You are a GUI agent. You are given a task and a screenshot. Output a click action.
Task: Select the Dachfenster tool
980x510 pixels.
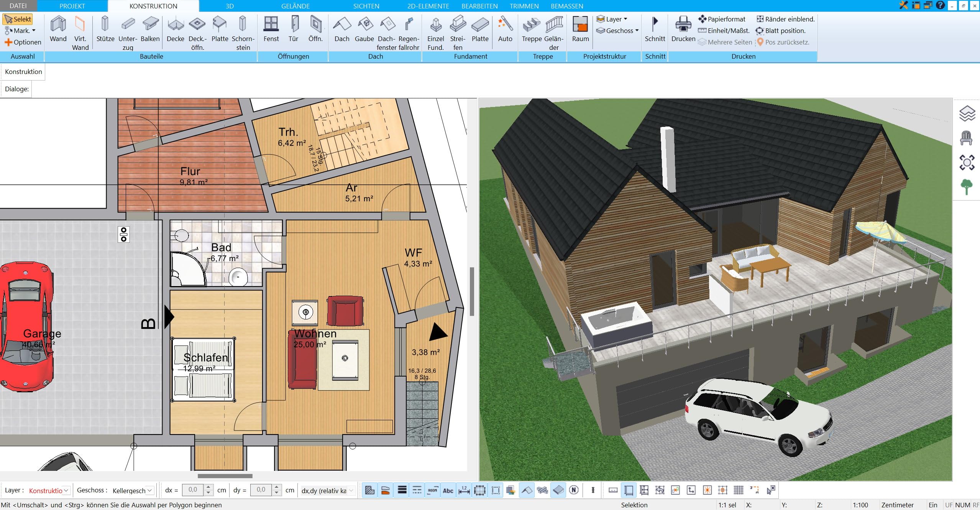(387, 33)
